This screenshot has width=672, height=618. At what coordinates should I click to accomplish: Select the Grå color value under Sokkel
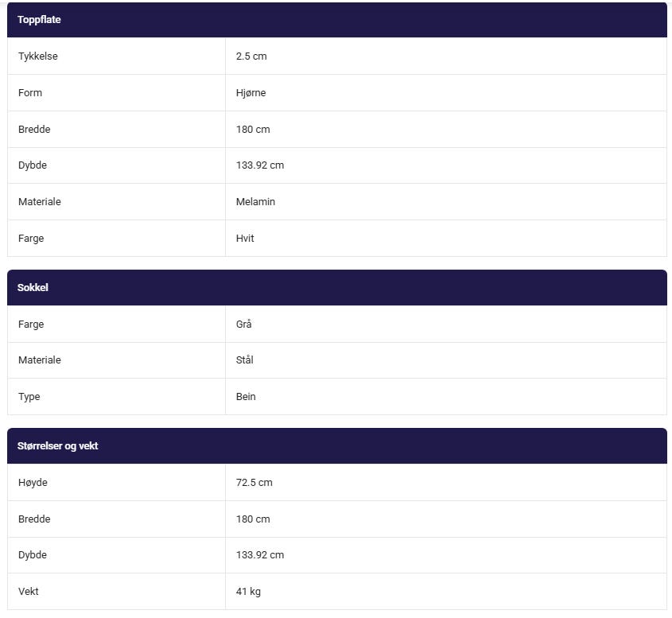243,324
